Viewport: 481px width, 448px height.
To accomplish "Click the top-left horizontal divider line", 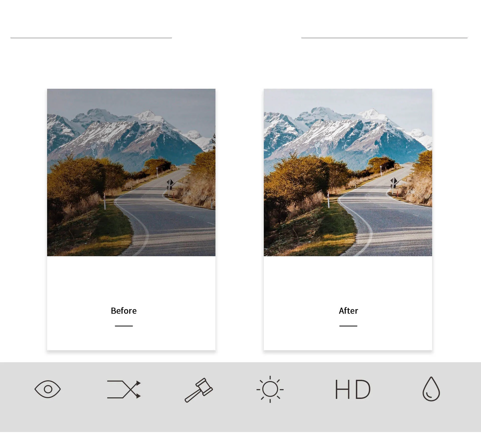I will tap(91, 38).
